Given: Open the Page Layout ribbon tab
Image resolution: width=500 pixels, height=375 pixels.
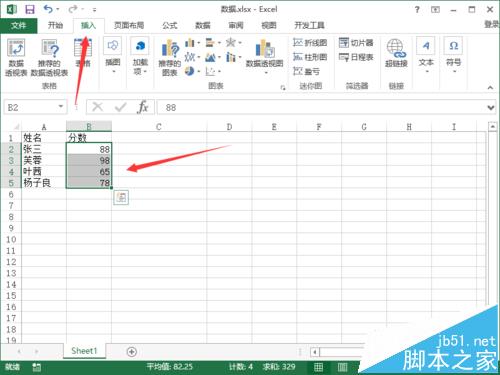Looking at the screenshot, I should click(129, 25).
